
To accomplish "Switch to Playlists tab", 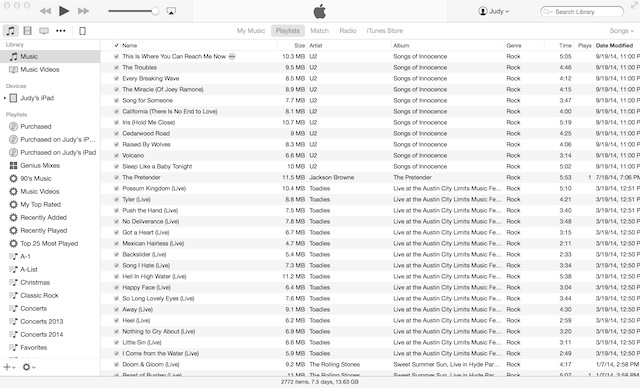I will tap(288, 31).
